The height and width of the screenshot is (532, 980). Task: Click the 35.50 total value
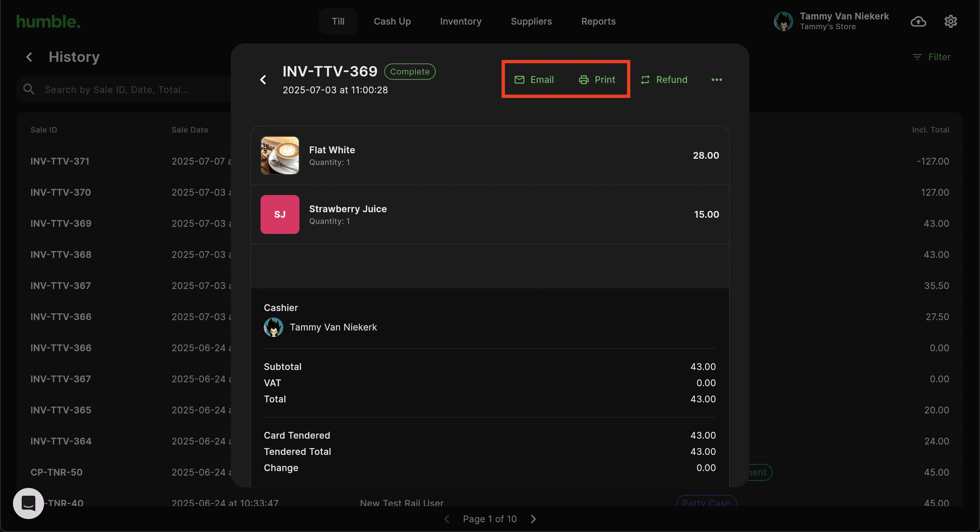point(937,285)
